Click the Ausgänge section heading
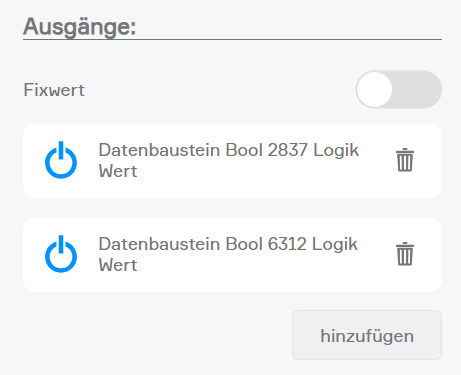This screenshot has width=461, height=375. pos(80,27)
